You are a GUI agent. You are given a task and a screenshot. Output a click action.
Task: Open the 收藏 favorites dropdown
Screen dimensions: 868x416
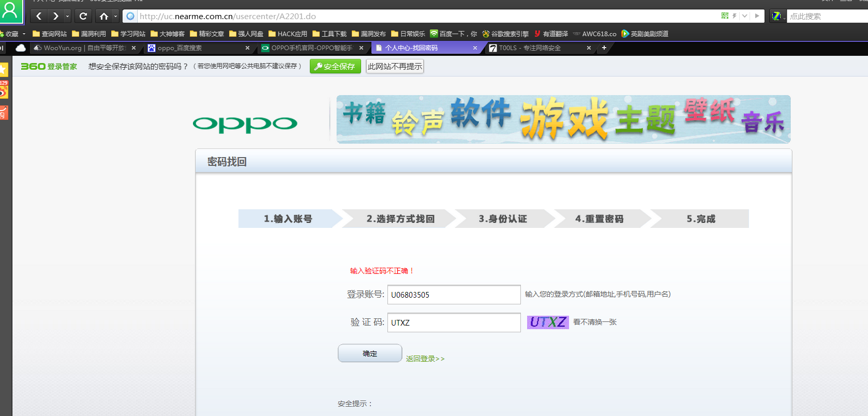(x=13, y=34)
